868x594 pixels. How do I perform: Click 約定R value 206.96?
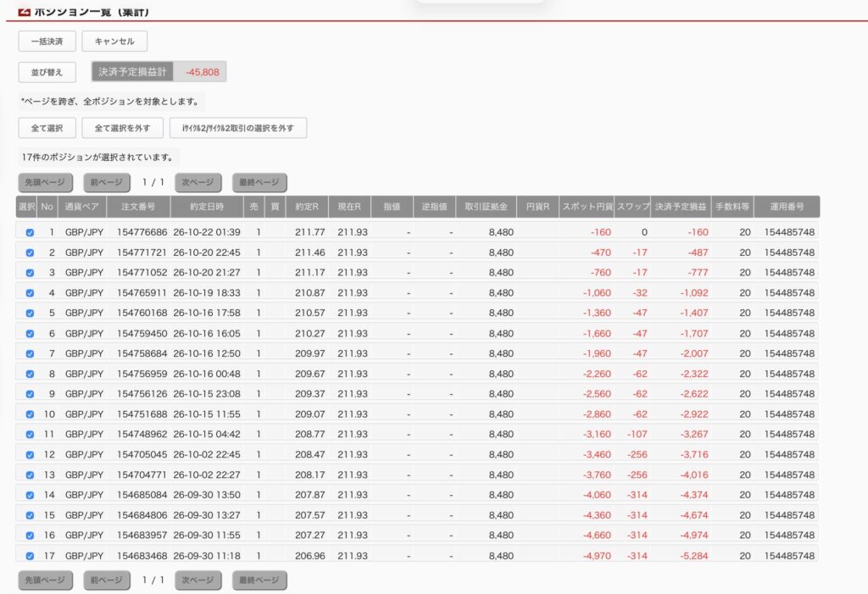click(x=310, y=556)
